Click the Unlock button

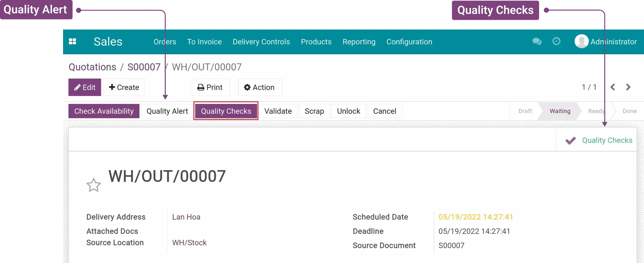(348, 111)
